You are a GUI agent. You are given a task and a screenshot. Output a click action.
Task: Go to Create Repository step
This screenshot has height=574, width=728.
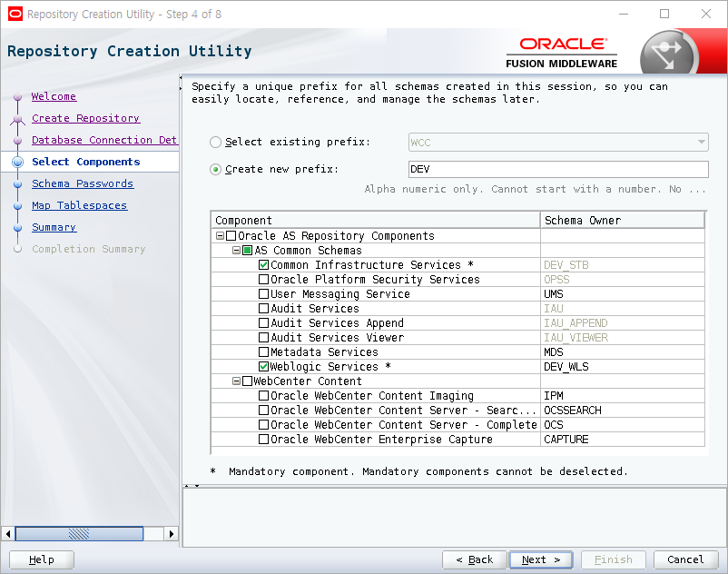(85, 118)
